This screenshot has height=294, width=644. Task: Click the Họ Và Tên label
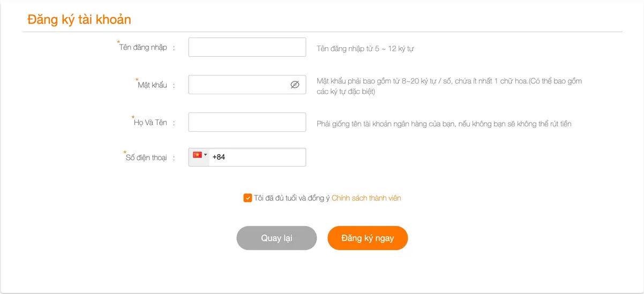150,123
